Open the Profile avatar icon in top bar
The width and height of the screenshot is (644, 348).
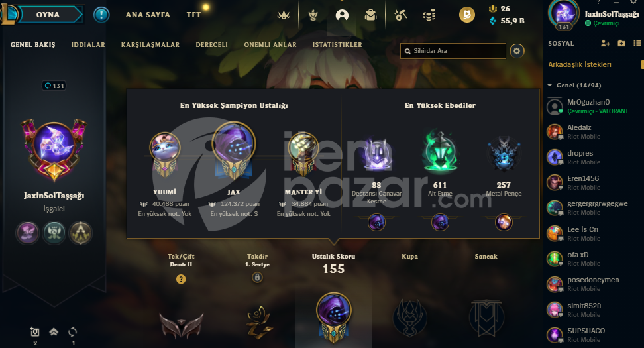point(342,15)
